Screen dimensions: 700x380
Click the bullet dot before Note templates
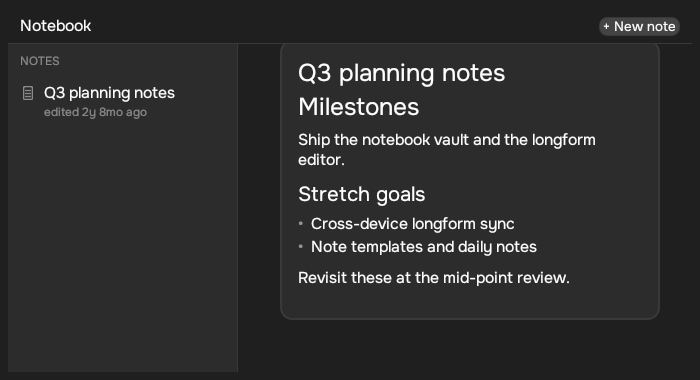(301, 246)
